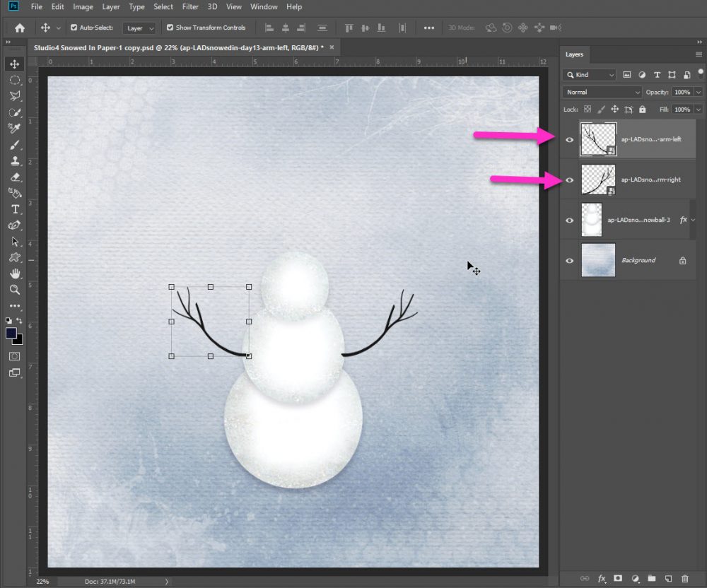Expand the Opacity value dropdown
The height and width of the screenshot is (588, 707).
(x=699, y=93)
